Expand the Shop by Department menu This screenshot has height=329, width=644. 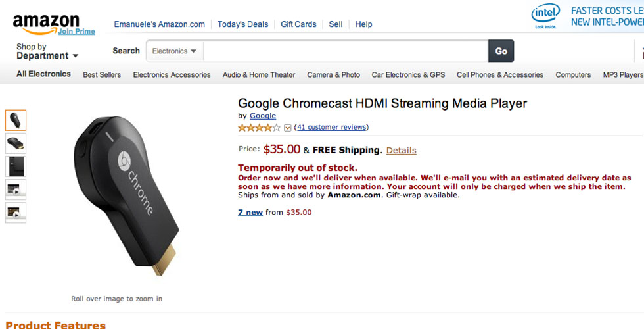pos(47,52)
